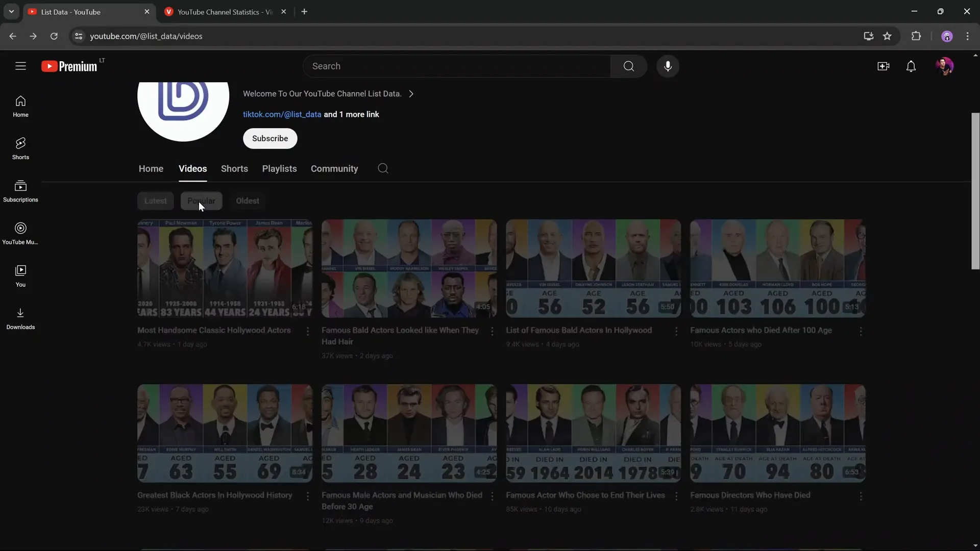Open the tiktok.com channel link
Image resolution: width=980 pixels, height=551 pixels.
pyautogui.click(x=283, y=114)
